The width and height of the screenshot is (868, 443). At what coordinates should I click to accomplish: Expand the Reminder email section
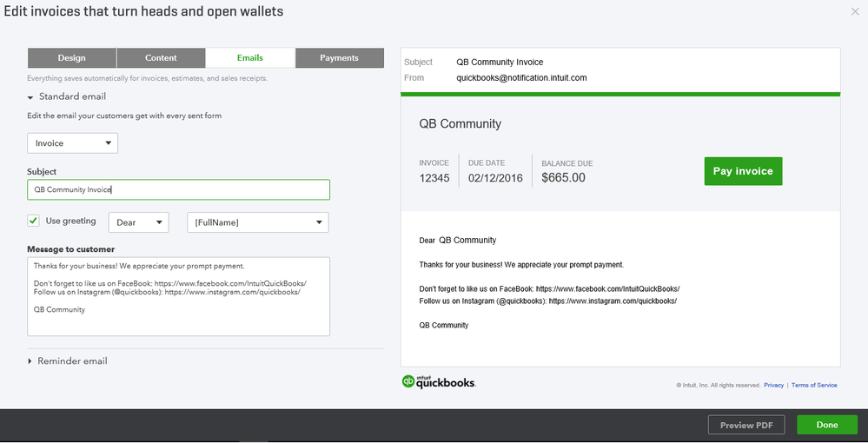pos(30,361)
